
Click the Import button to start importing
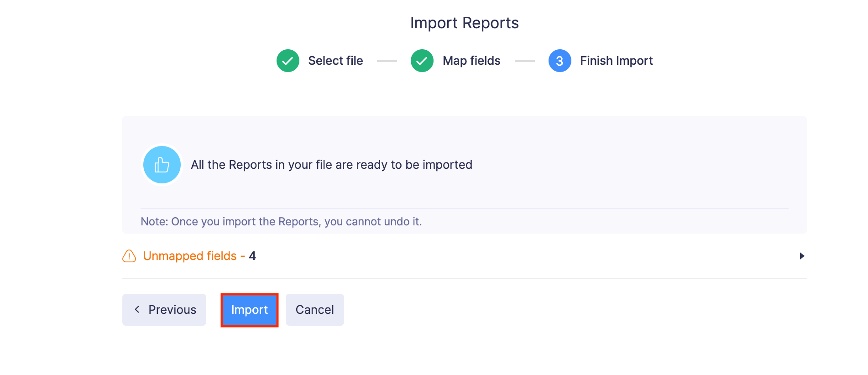coord(249,310)
